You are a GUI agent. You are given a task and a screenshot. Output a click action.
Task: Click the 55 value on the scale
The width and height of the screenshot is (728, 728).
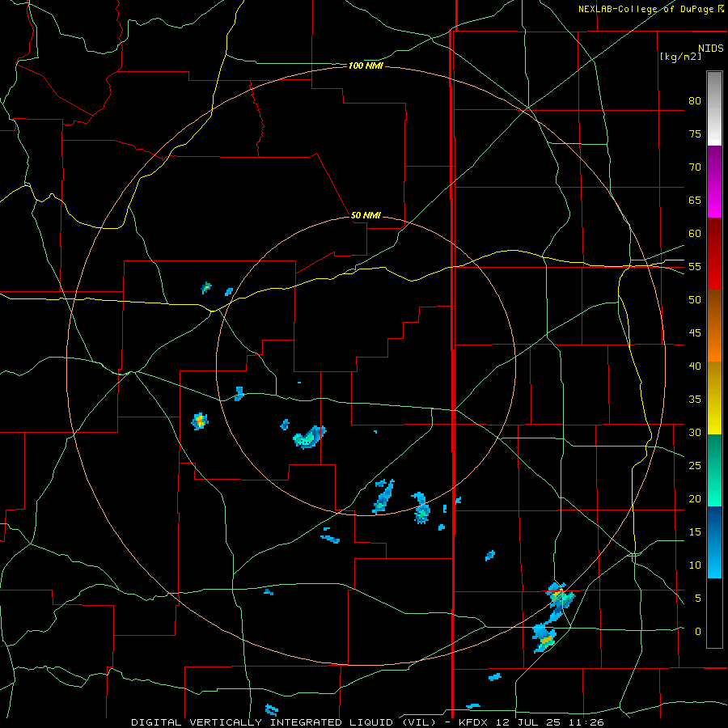click(695, 266)
